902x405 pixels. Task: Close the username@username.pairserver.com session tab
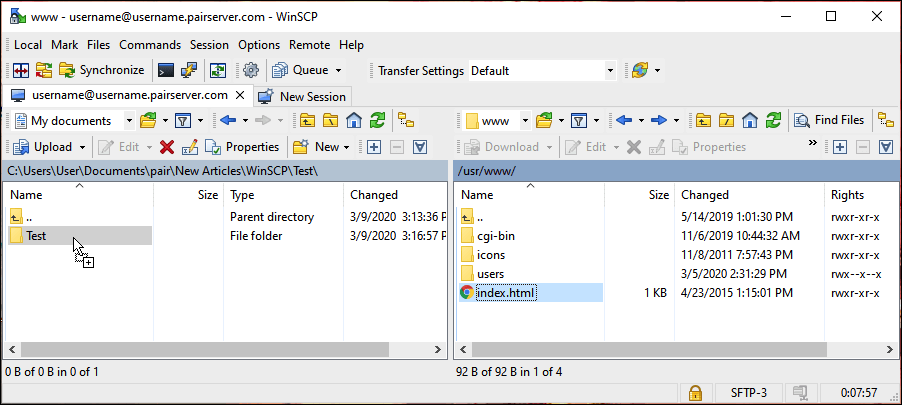click(x=240, y=95)
